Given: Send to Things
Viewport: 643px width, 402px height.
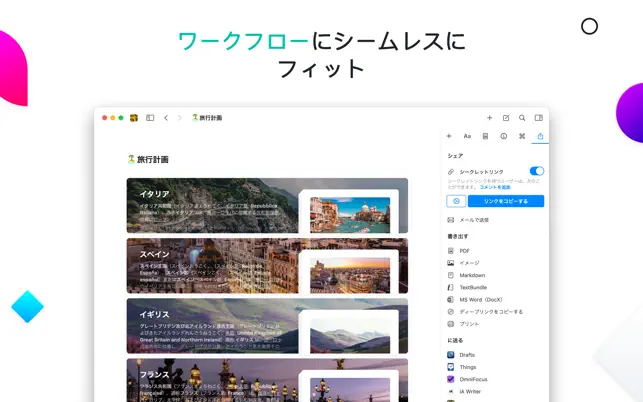Looking at the screenshot, I should (468, 367).
